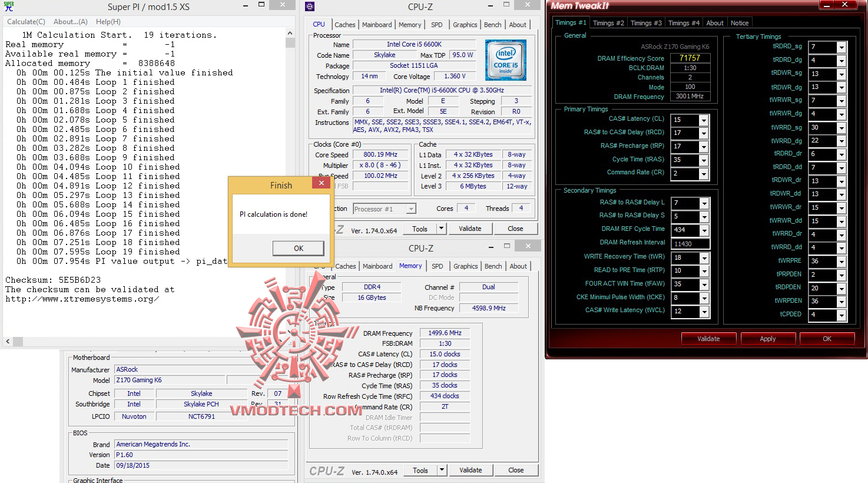Expand DRAM REF Cycle Time dropdown

point(704,231)
